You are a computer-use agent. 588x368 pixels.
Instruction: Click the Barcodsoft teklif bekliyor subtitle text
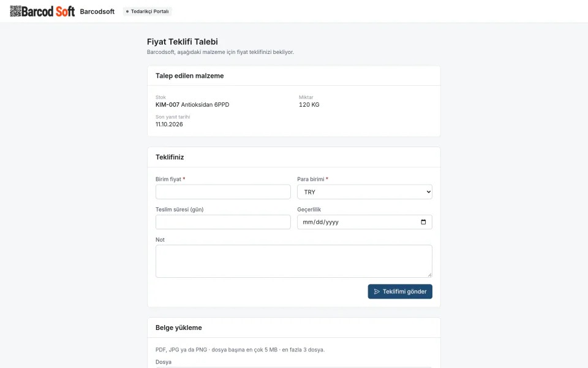pos(221,52)
